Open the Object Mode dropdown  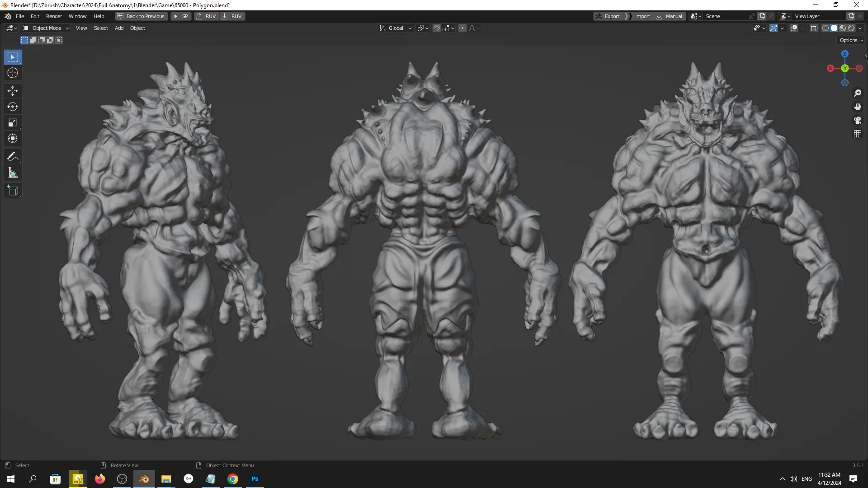(x=46, y=28)
